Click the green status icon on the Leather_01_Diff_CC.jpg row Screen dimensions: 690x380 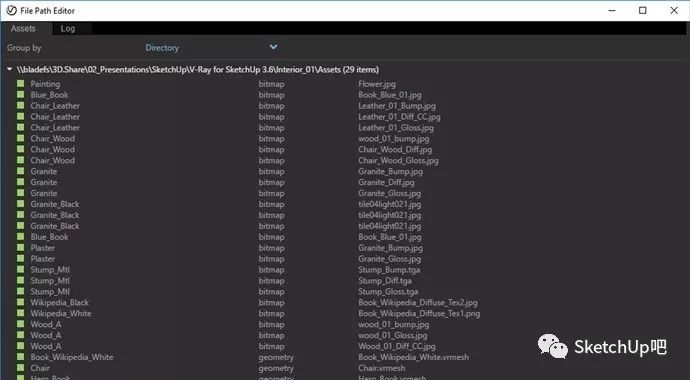pyautogui.click(x=20, y=117)
